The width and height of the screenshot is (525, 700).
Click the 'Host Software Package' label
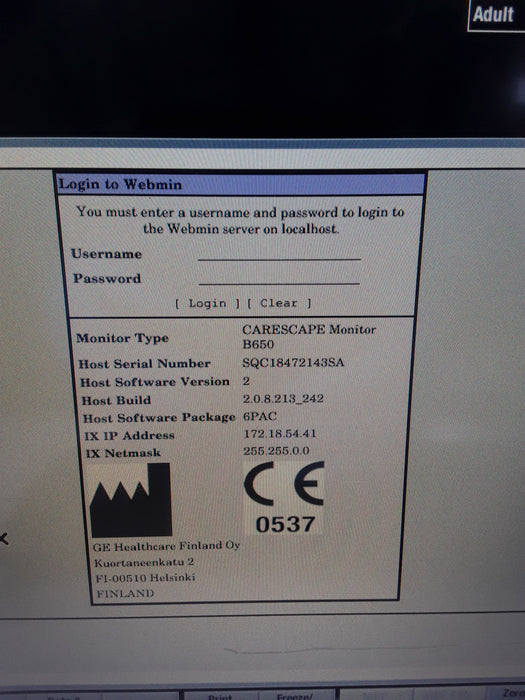click(x=159, y=418)
